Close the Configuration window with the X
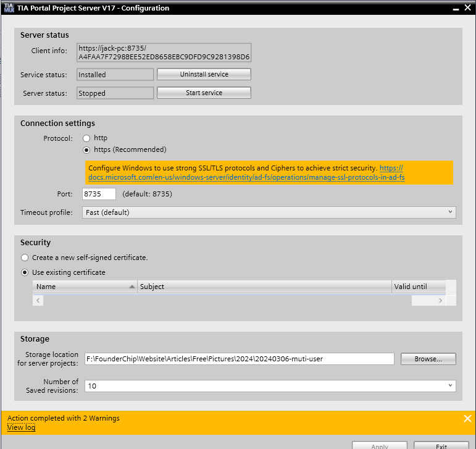Screen dimensions: 476x449 pyautogui.click(x=468, y=8)
